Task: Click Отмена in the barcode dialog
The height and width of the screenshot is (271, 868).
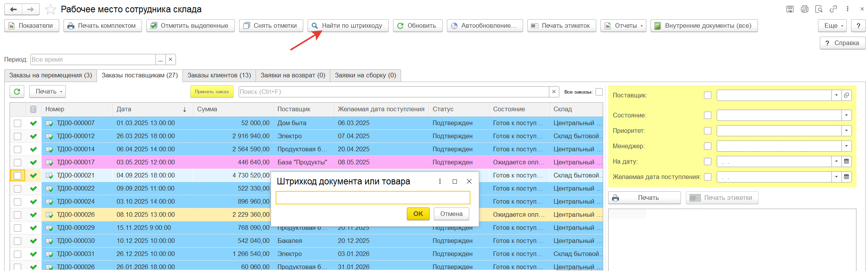Action: point(452,214)
